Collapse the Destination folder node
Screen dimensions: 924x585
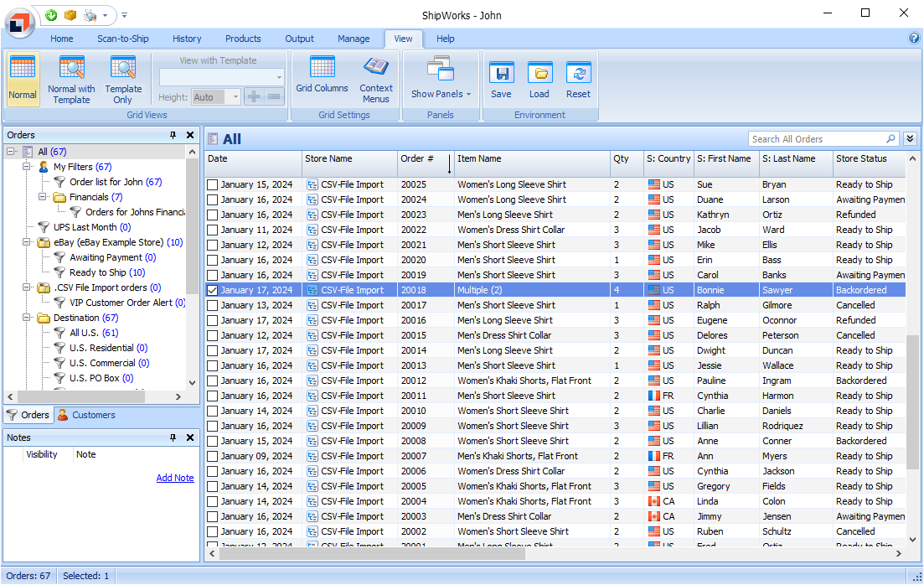pos(27,318)
